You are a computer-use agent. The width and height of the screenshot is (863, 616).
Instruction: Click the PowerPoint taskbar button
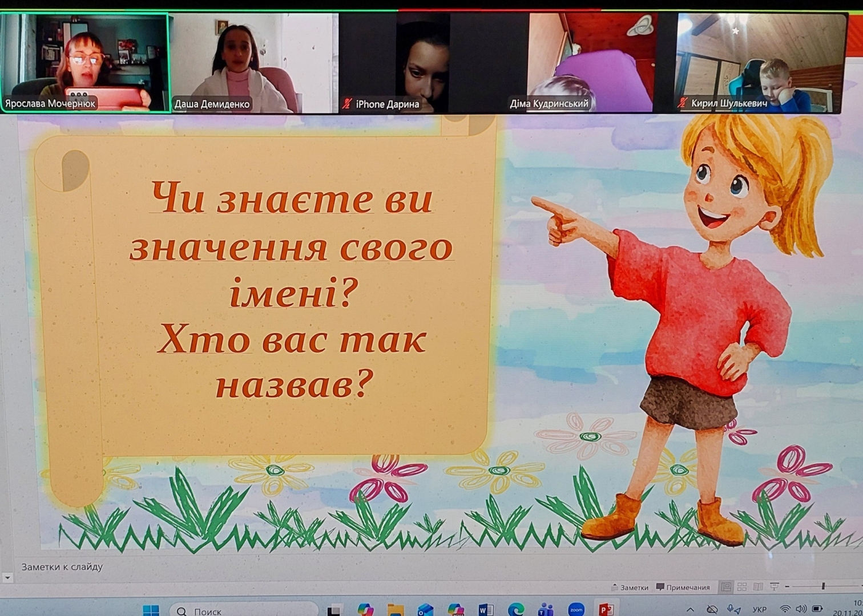coord(606,610)
